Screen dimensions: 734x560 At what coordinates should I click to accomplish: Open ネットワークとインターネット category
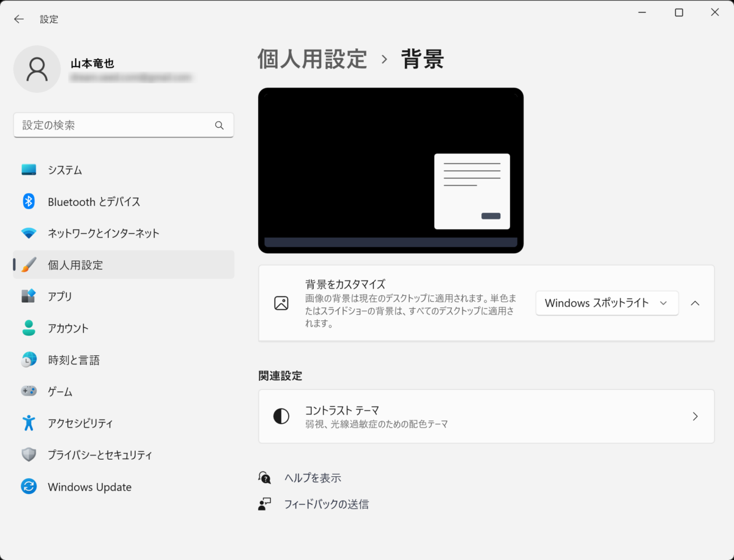tap(124, 234)
